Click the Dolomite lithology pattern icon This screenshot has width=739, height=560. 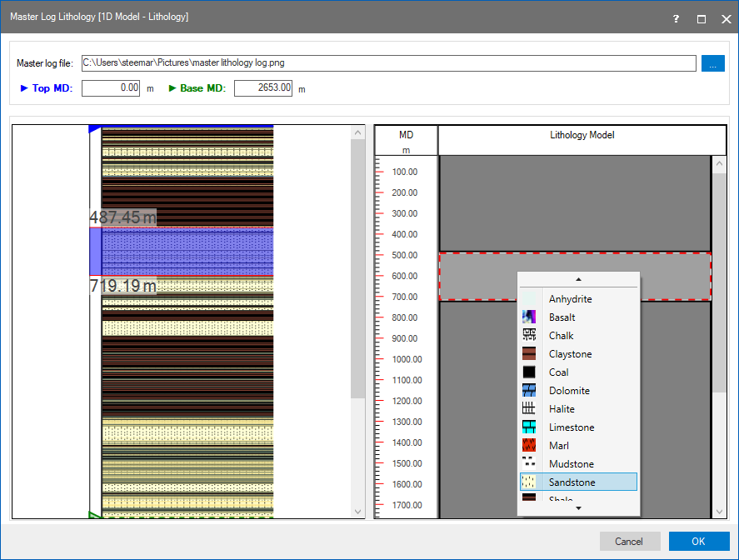(x=528, y=391)
